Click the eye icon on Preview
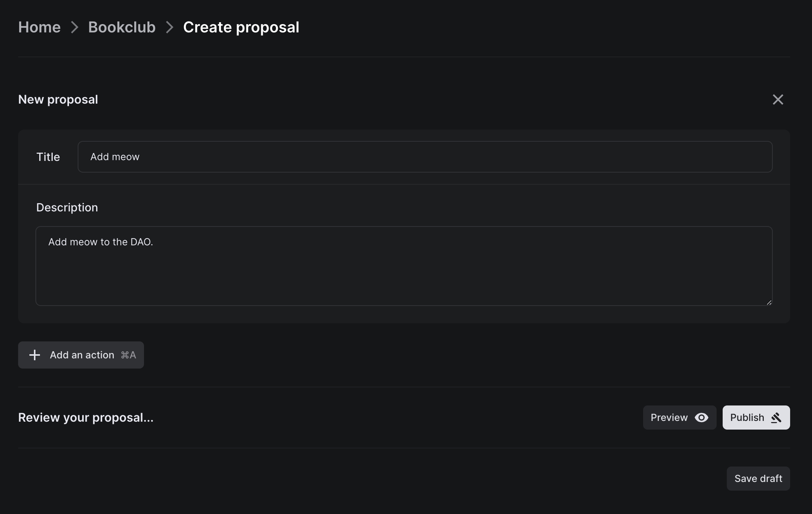Image resolution: width=812 pixels, height=514 pixels. pyautogui.click(x=701, y=418)
